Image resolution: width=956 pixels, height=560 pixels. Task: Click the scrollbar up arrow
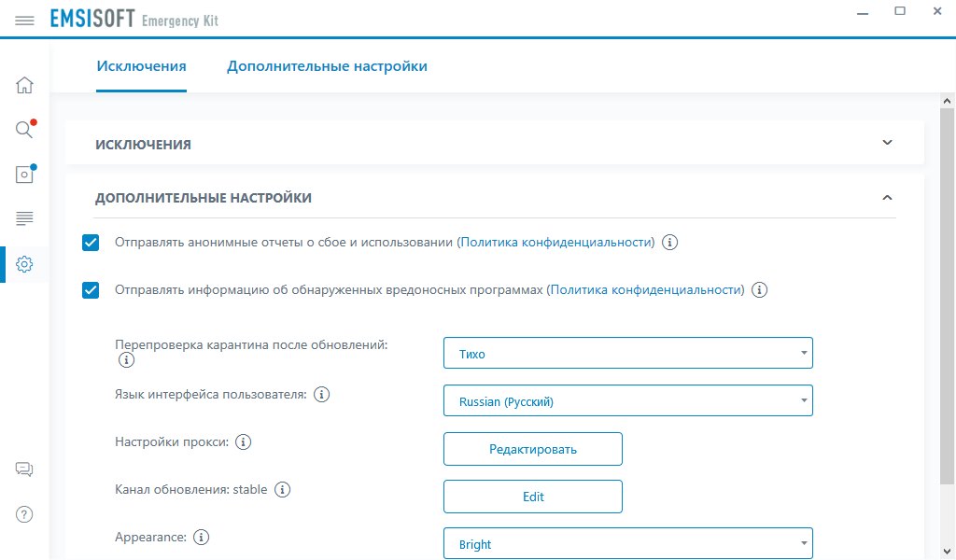[947, 101]
